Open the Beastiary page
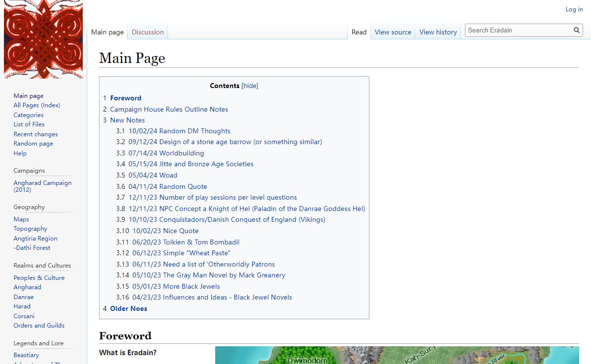This screenshot has width=591, height=364. point(27,355)
